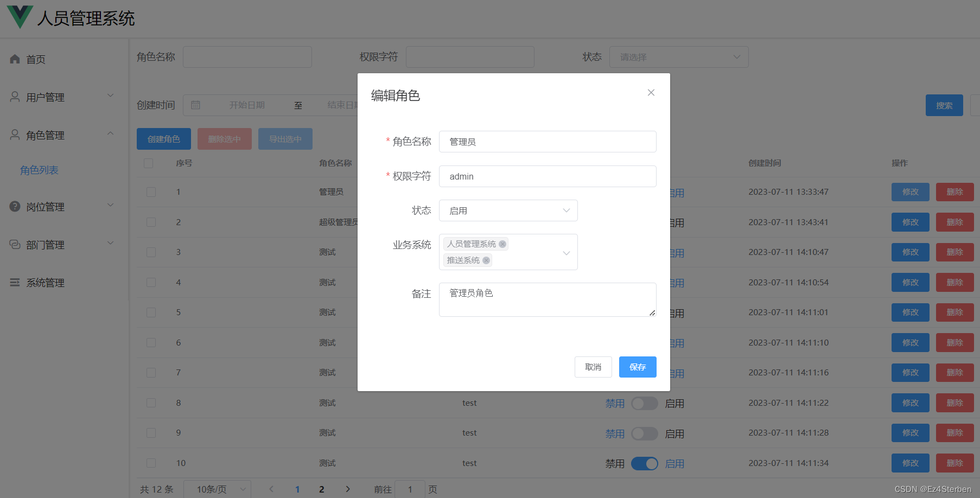Click the 前往 page number input

410,489
